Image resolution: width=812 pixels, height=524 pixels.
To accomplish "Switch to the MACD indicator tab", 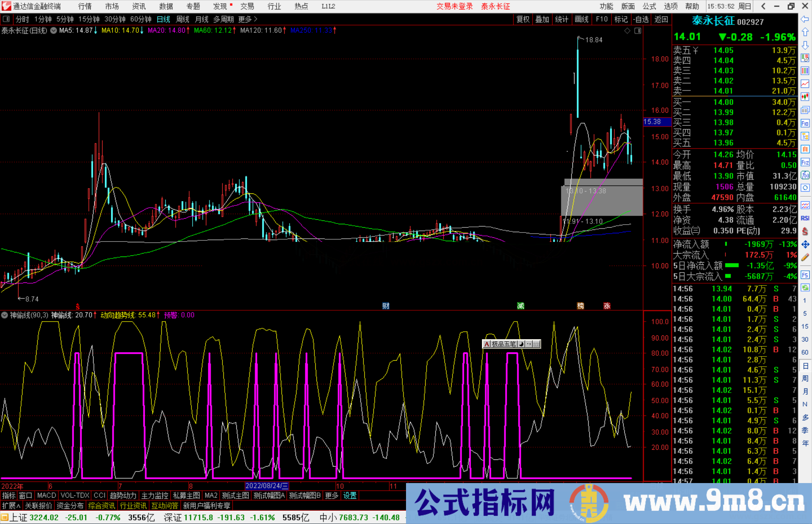I will click(46, 495).
